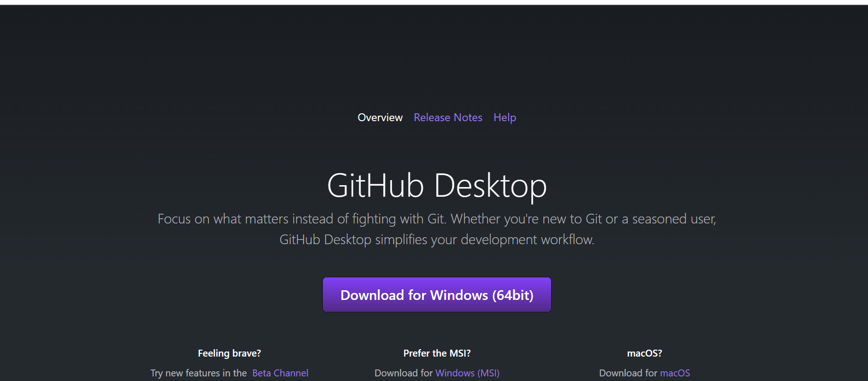Click the 'Try new features in the' text
Viewport: 868px width, 381px height.
(199, 373)
